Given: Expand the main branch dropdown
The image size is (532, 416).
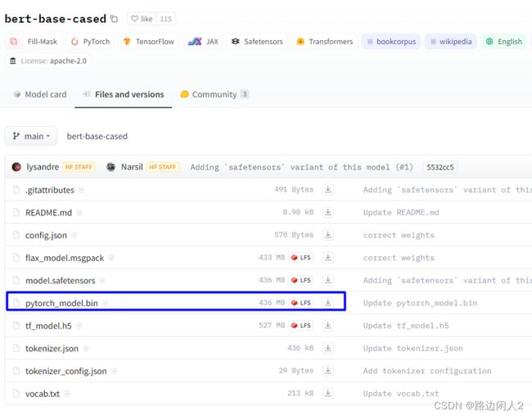Looking at the screenshot, I should [31, 136].
